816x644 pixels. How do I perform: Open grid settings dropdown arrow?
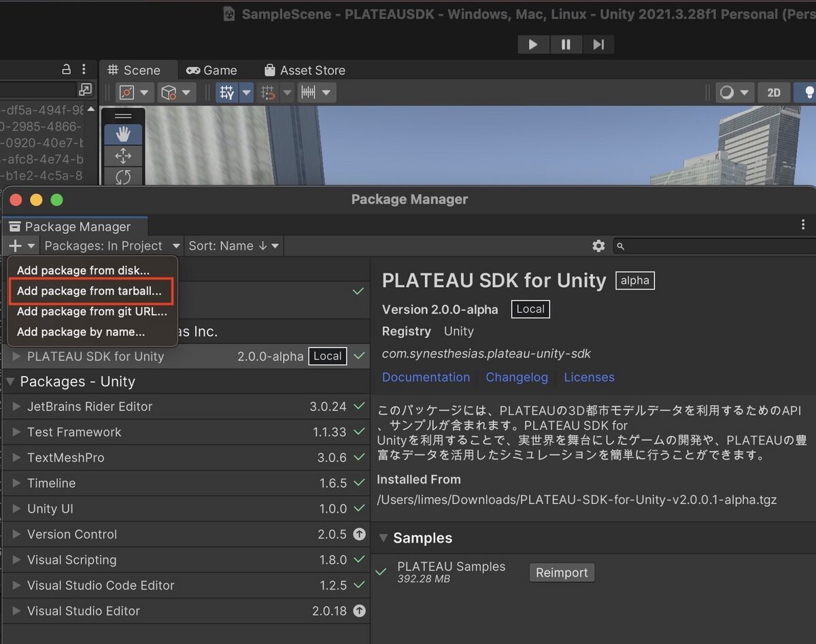click(246, 92)
